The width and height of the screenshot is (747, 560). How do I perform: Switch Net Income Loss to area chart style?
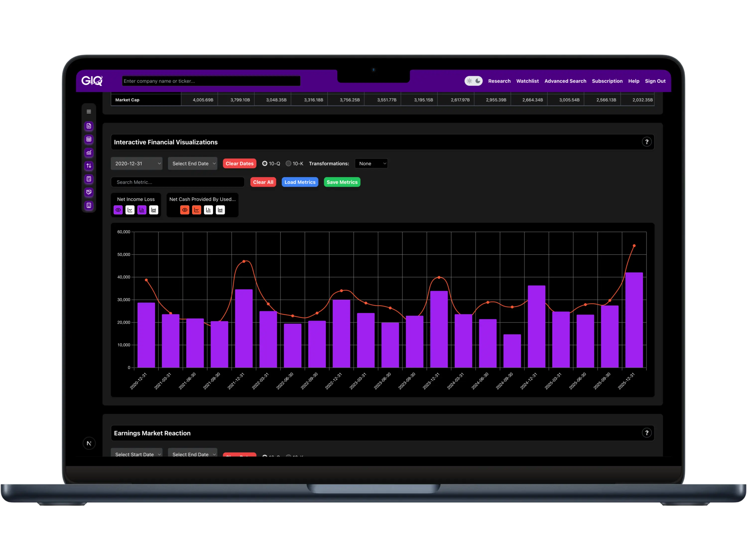click(154, 210)
